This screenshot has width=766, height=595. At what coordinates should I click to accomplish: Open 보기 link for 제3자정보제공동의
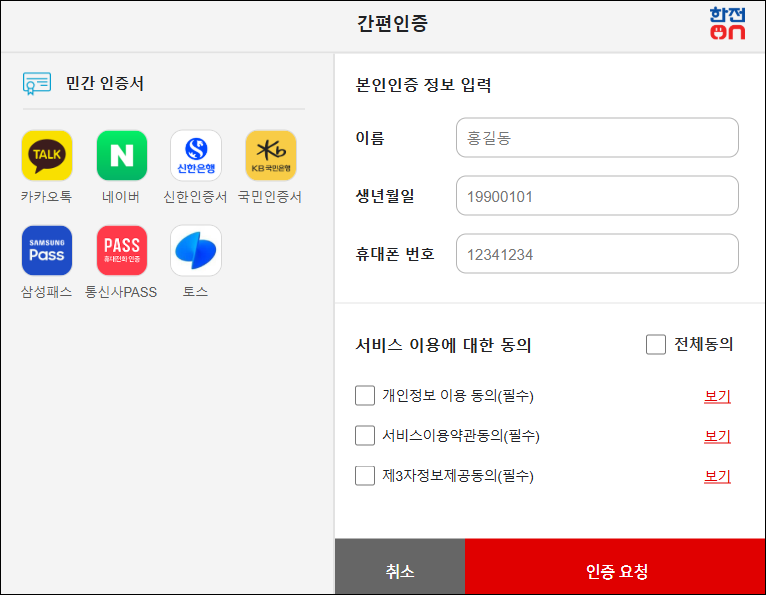click(717, 476)
